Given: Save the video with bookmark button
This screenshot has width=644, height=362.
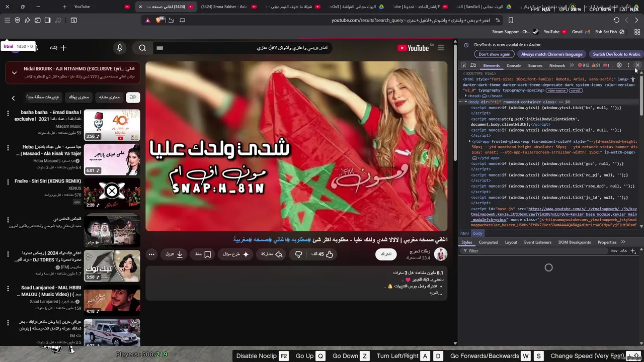Looking at the screenshot, I should [x=203, y=254].
